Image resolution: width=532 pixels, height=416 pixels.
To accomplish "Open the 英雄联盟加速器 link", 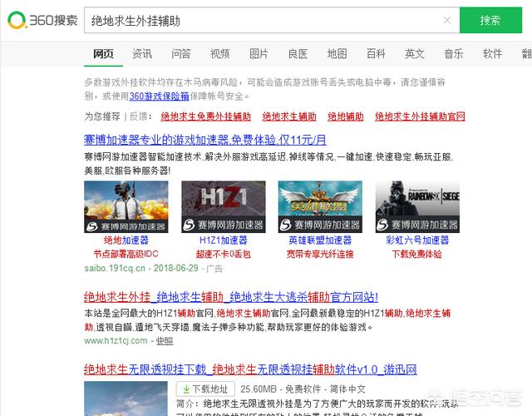I will (x=320, y=240).
